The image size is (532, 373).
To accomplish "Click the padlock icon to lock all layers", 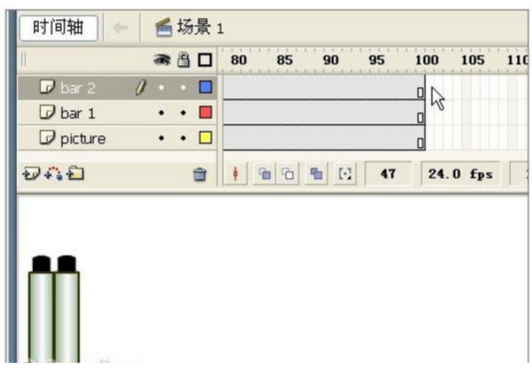I will 184,60.
